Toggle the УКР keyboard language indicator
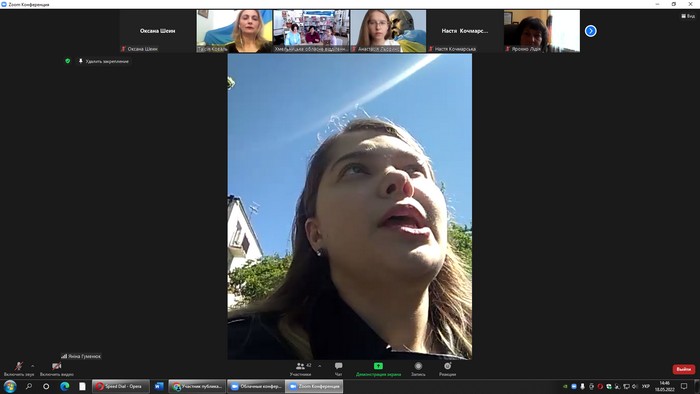 point(646,386)
